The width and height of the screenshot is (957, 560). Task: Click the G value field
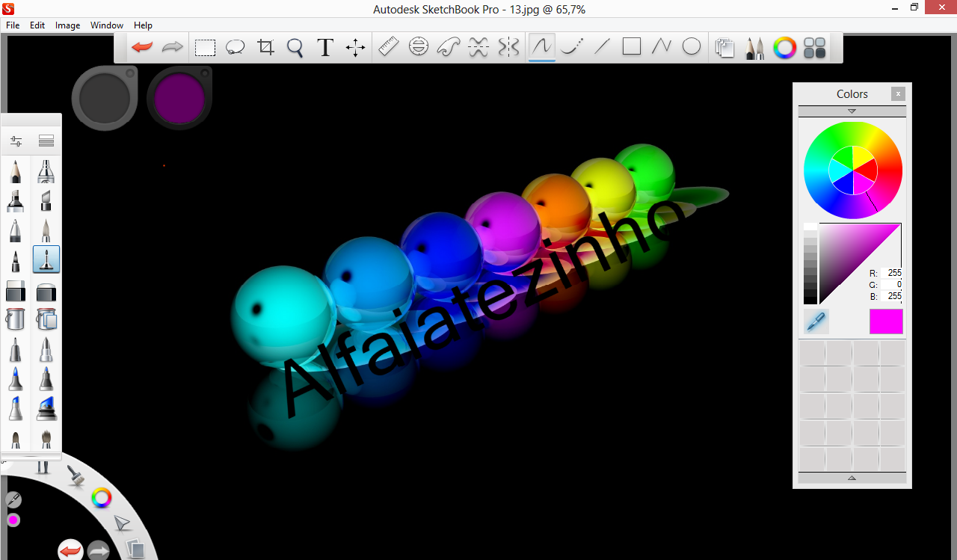pos(892,285)
